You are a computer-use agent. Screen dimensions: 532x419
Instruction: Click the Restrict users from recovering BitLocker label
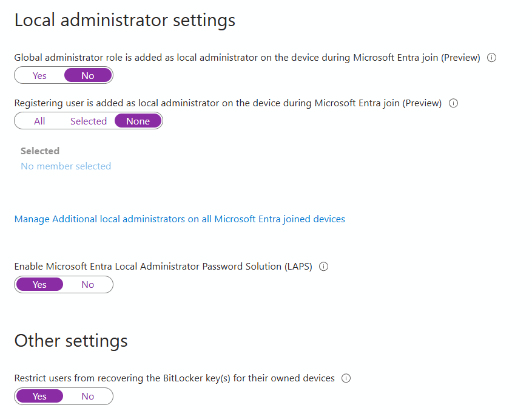pos(174,378)
